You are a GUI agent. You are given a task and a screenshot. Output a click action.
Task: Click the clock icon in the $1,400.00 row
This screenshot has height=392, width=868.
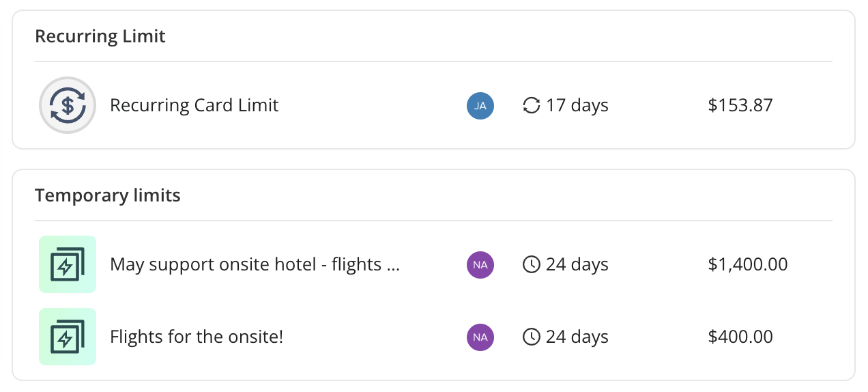pyautogui.click(x=532, y=264)
